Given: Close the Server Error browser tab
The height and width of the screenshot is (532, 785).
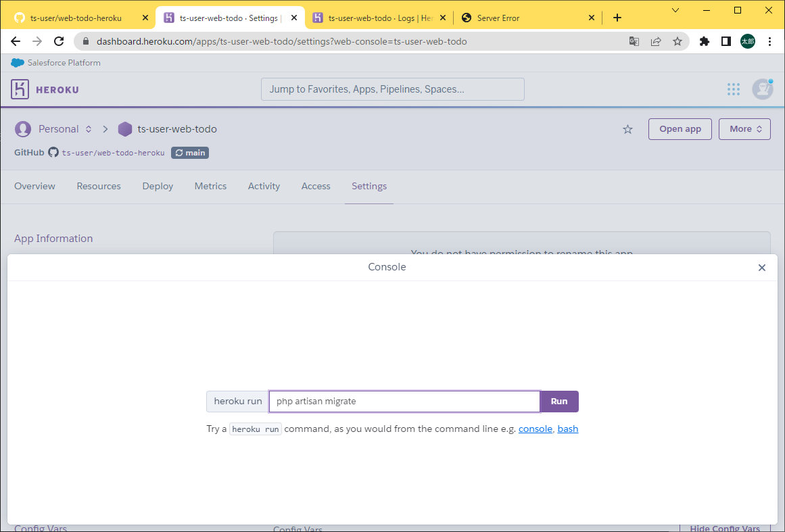Looking at the screenshot, I should 591,18.
